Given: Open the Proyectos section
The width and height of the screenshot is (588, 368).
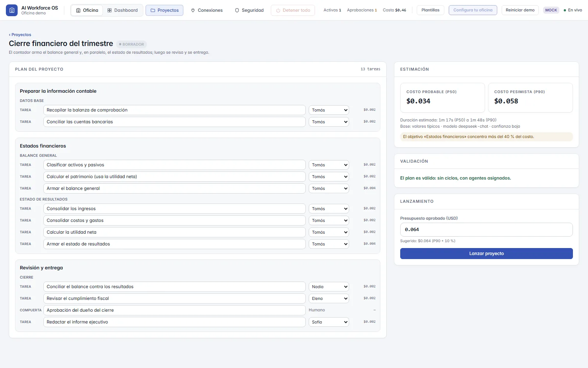Looking at the screenshot, I should 164,10.
